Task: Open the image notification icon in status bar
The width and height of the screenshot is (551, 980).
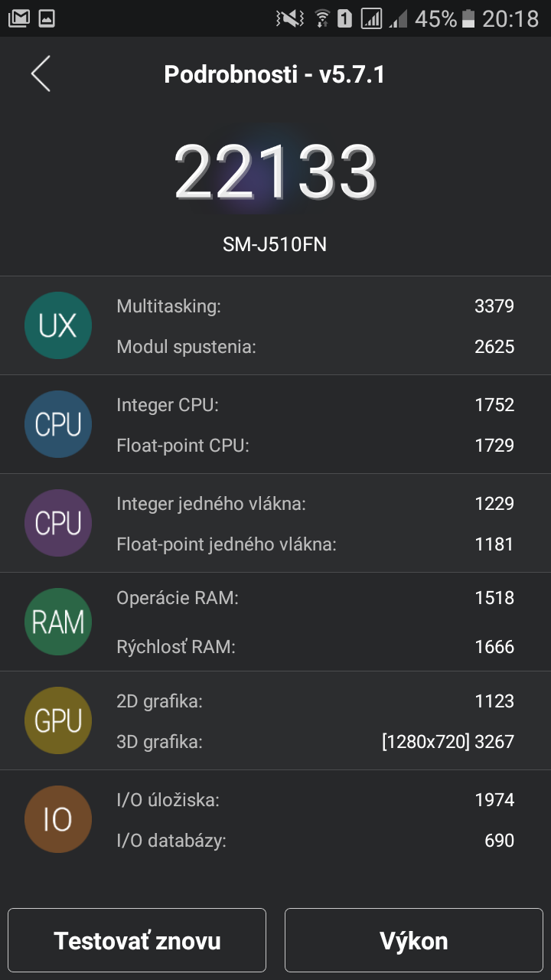Action: 47,18
